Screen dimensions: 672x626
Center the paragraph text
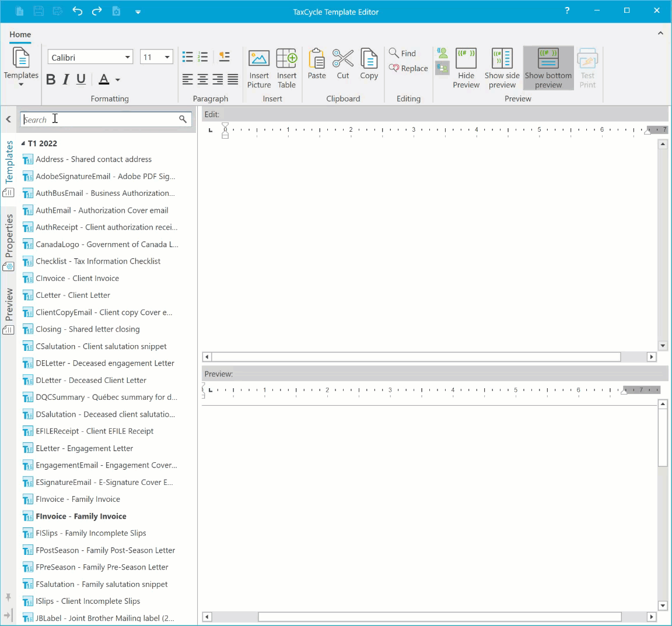point(203,79)
